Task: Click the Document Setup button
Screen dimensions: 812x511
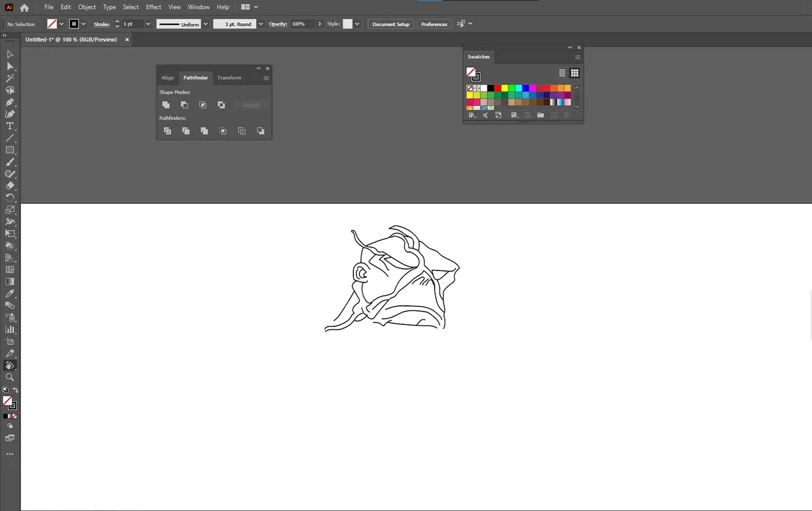Action: 391,24
